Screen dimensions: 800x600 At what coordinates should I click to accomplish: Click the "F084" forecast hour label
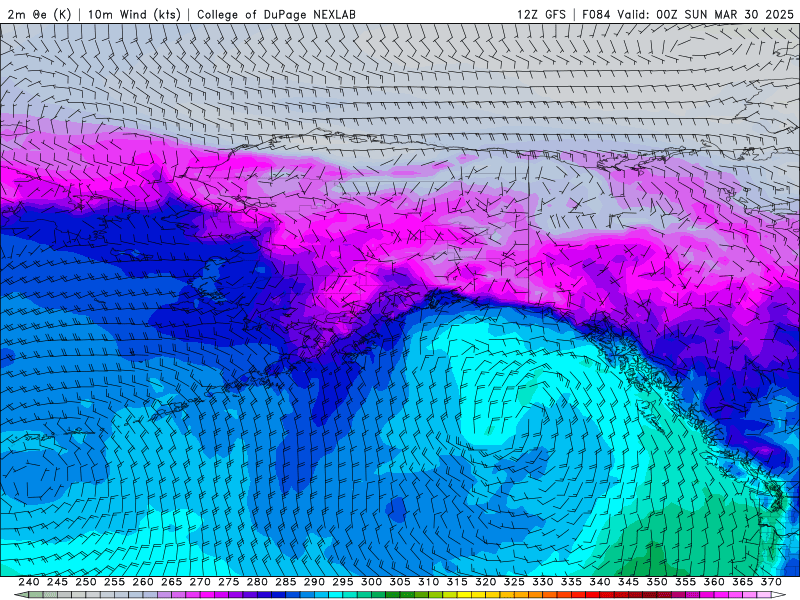(x=596, y=14)
